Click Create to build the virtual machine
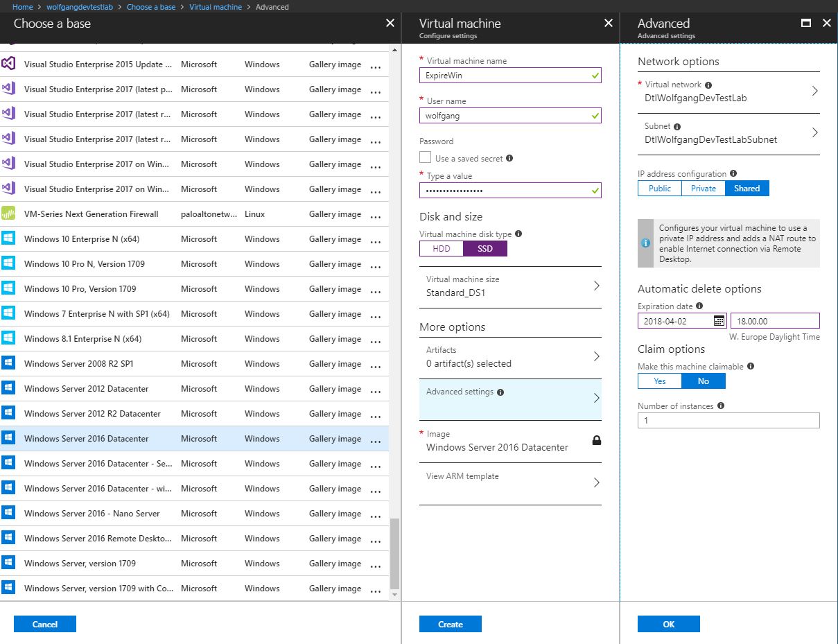The width and height of the screenshot is (838, 644). coord(451,624)
